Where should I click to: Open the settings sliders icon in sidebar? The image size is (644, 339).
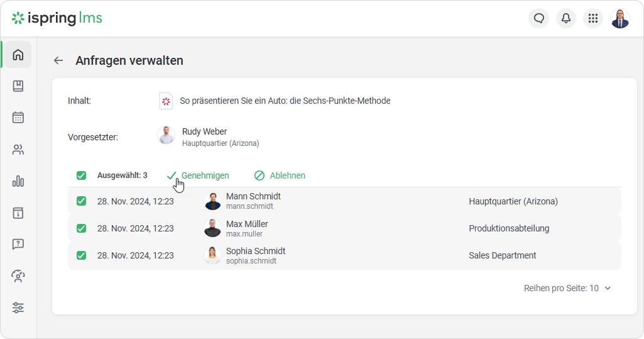click(18, 308)
